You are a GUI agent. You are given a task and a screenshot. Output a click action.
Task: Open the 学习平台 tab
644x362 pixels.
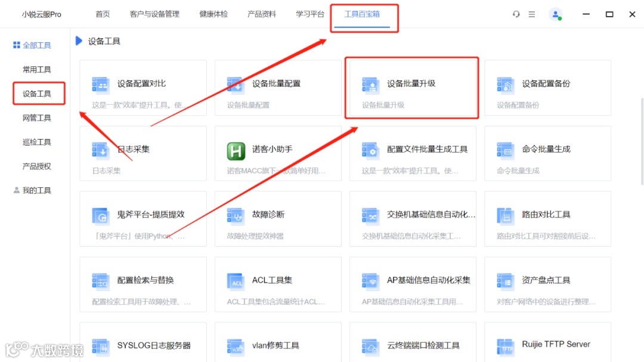click(310, 14)
